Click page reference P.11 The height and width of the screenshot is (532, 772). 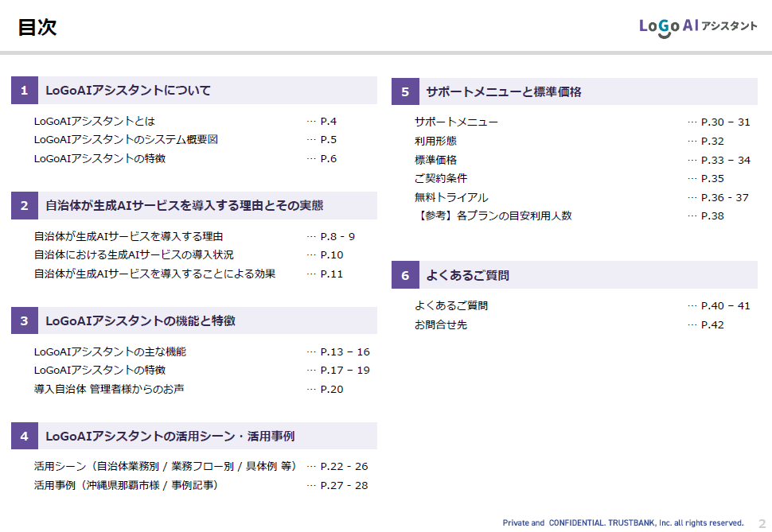(x=331, y=274)
